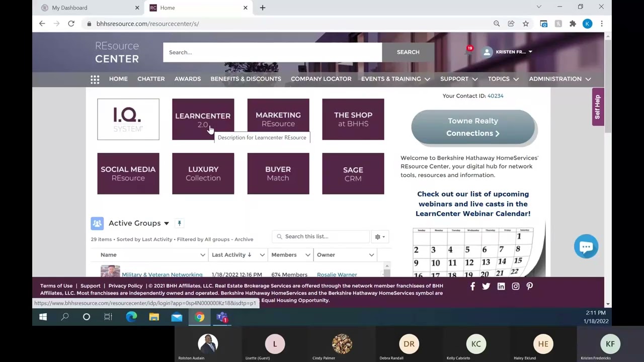Open the Mail app from the taskbar
Image resolution: width=644 pixels, height=362 pixels.
(177, 317)
